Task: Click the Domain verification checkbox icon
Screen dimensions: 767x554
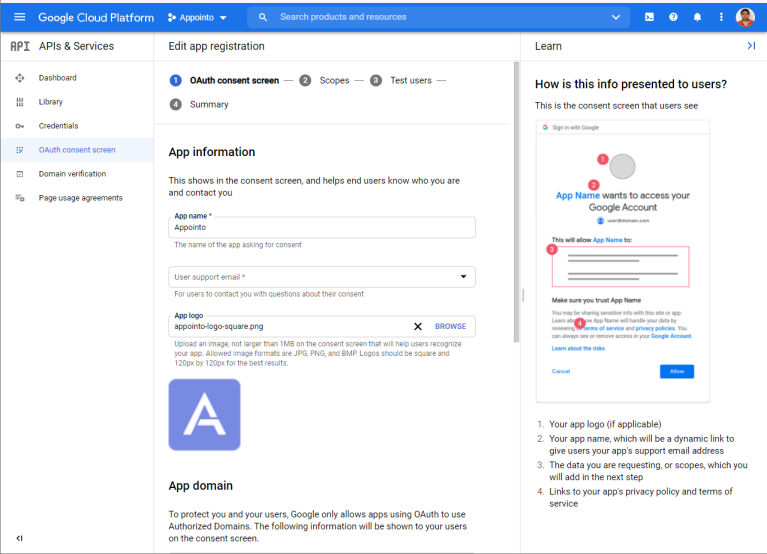Action: (20, 174)
